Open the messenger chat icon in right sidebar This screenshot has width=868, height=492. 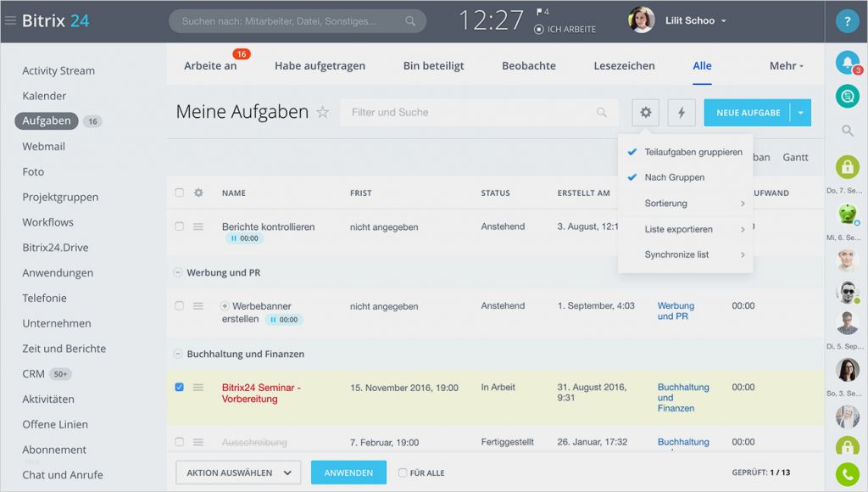click(847, 96)
